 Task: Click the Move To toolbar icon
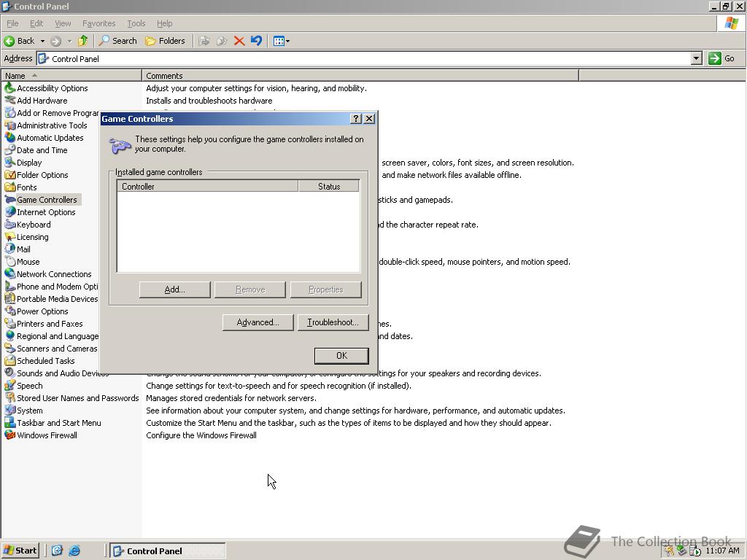[204, 41]
